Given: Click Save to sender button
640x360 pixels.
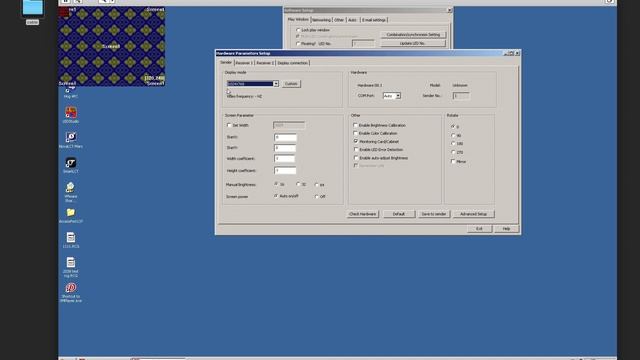Looking at the screenshot, I should pyautogui.click(x=434, y=214).
